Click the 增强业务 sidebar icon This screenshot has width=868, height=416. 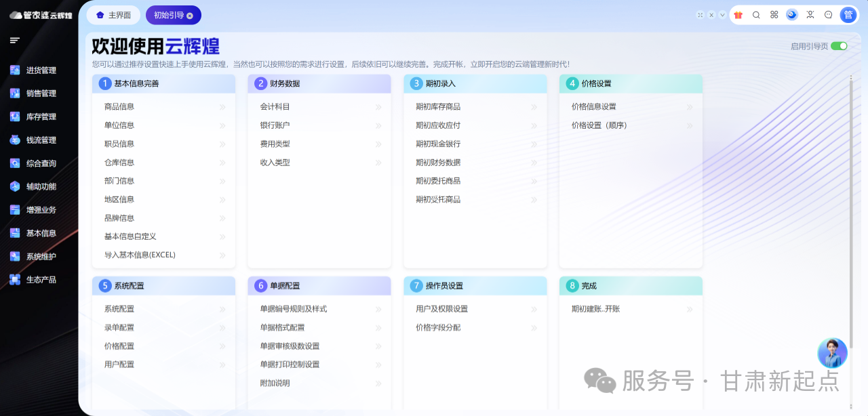[x=15, y=210]
